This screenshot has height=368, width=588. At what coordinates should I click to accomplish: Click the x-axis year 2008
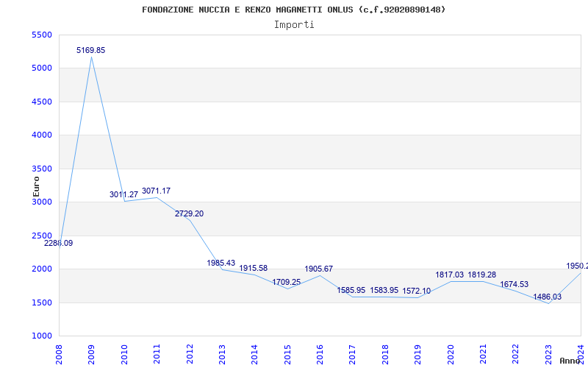coord(59,354)
